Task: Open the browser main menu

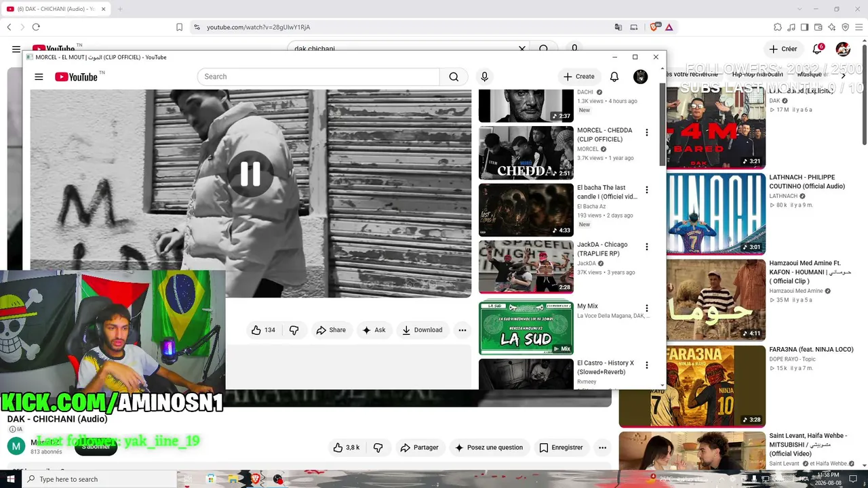Action: (859, 27)
